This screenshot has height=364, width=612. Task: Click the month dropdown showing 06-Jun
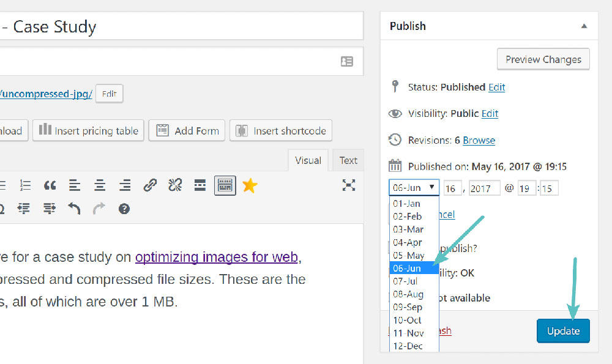[414, 188]
